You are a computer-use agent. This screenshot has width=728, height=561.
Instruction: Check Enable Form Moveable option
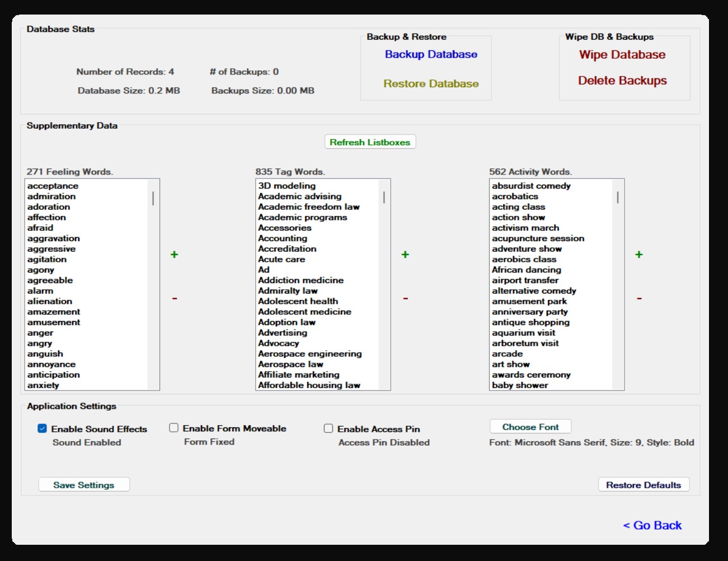pyautogui.click(x=173, y=428)
